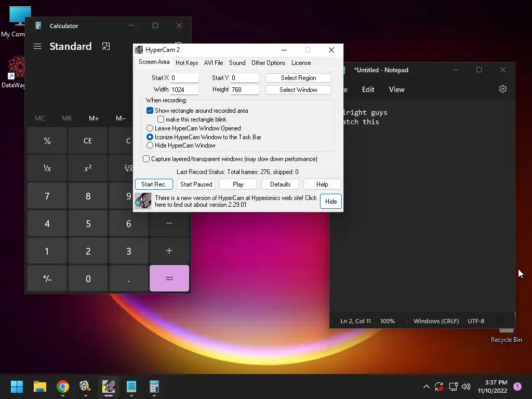Image resolution: width=532 pixels, height=399 pixels.
Task: Open the Other Options tab
Action: [269, 63]
